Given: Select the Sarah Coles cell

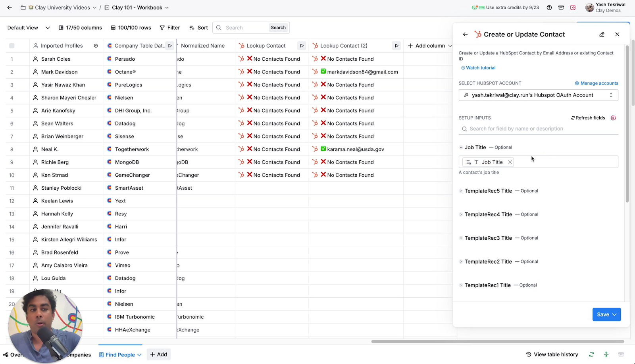Looking at the screenshot, I should coord(66,59).
